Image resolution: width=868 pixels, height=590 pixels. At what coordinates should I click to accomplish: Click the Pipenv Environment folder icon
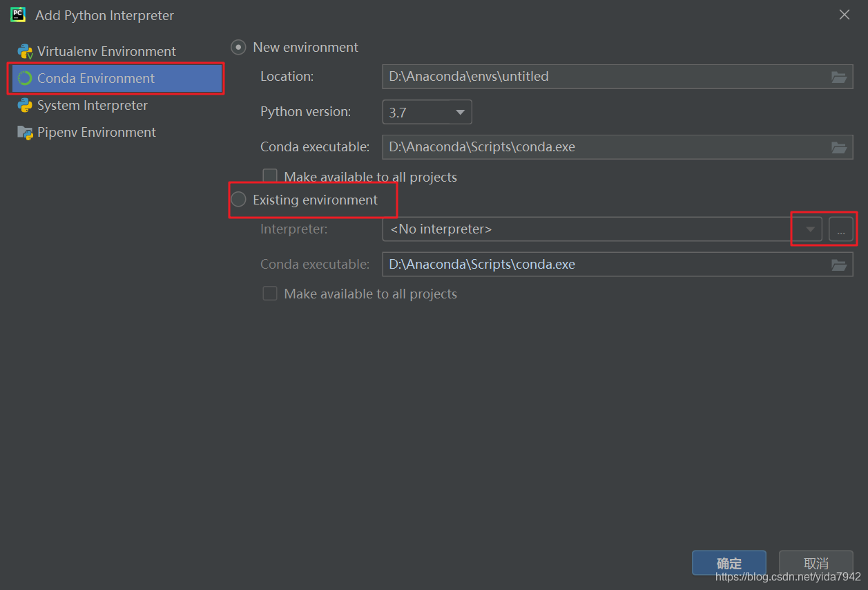tap(26, 133)
